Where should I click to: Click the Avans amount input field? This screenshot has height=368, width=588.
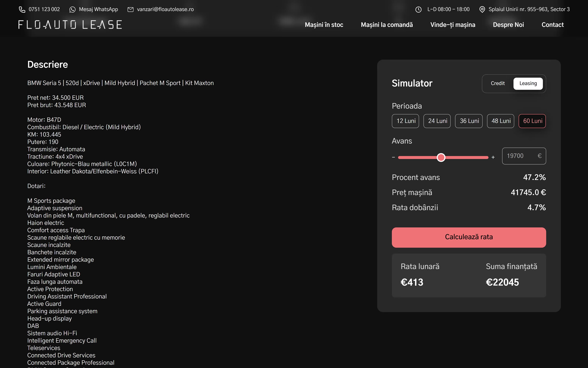(x=524, y=156)
